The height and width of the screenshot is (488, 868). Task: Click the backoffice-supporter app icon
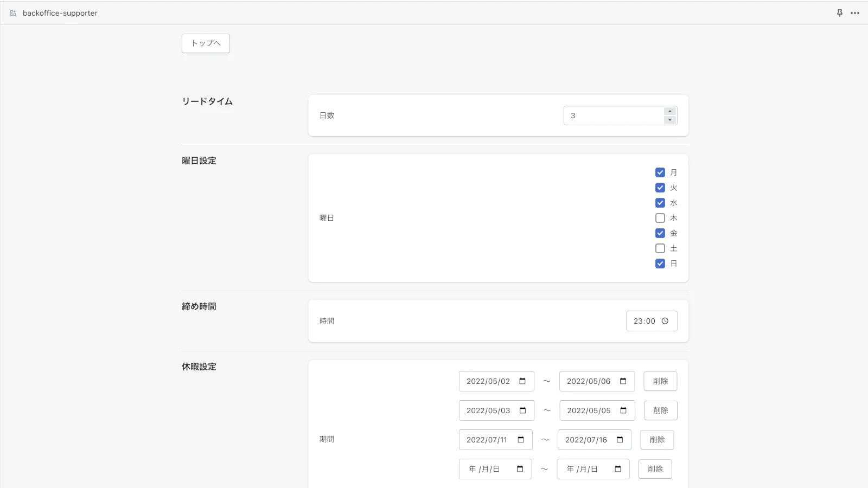13,13
